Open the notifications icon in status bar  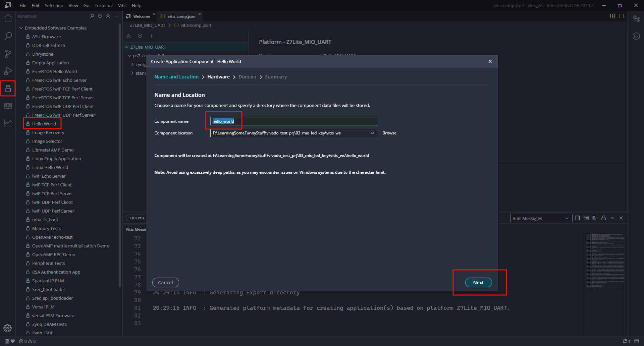click(x=626, y=341)
